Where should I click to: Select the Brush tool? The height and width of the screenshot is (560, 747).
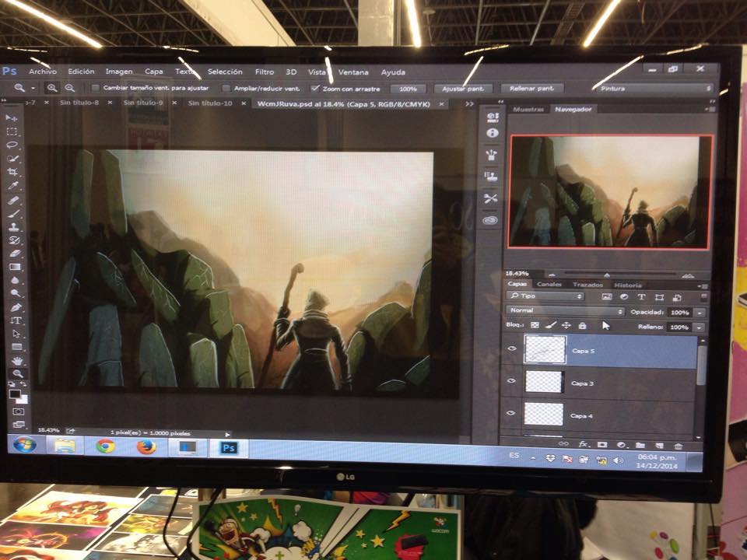(x=14, y=213)
